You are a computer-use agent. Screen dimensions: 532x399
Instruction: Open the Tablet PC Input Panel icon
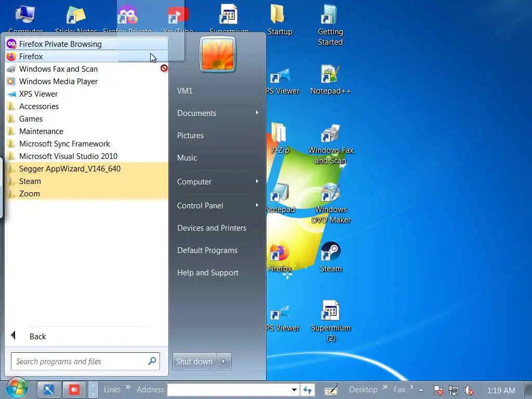coord(331,390)
